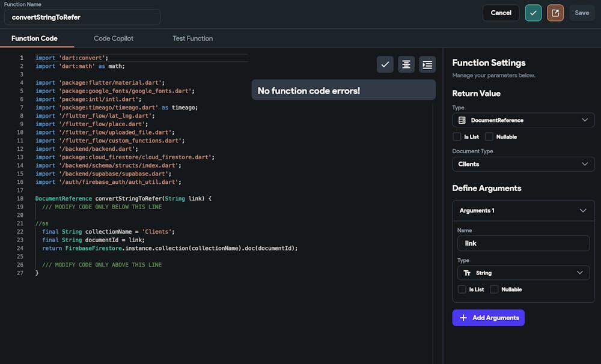Check the argument's Nullable checkbox
The image size is (601, 364).
[x=494, y=290]
